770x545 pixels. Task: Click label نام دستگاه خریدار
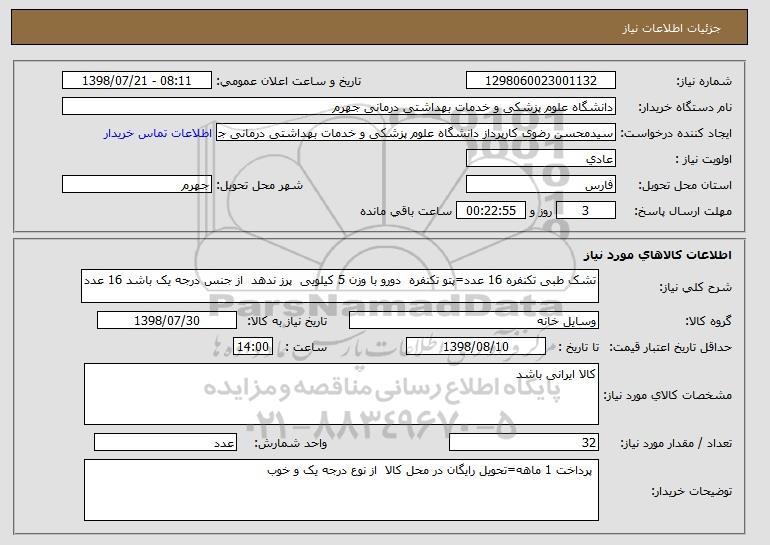pyautogui.click(x=685, y=107)
